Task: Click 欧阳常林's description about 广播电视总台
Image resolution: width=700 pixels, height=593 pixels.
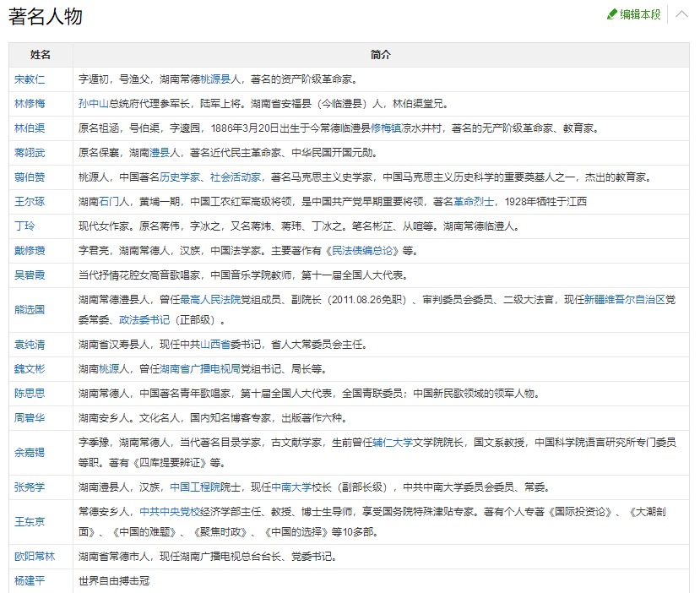Action: (207, 557)
